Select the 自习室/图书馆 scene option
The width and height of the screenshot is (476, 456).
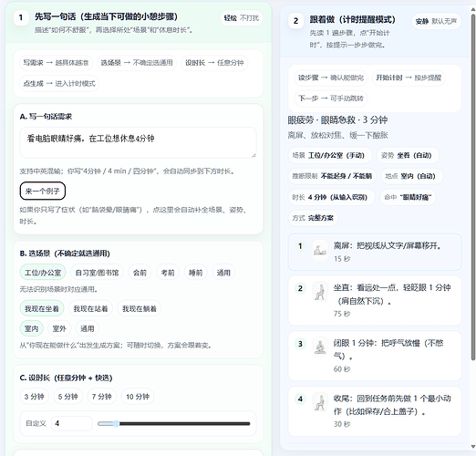(x=97, y=273)
